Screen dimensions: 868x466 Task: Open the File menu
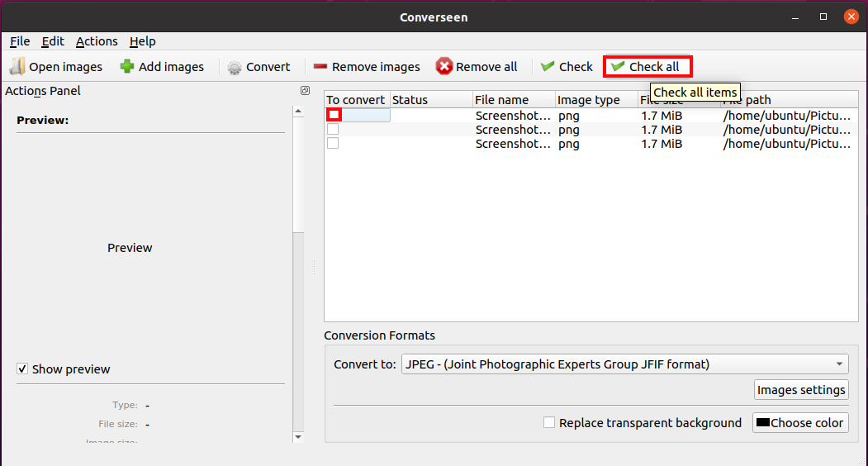pyautogui.click(x=20, y=41)
